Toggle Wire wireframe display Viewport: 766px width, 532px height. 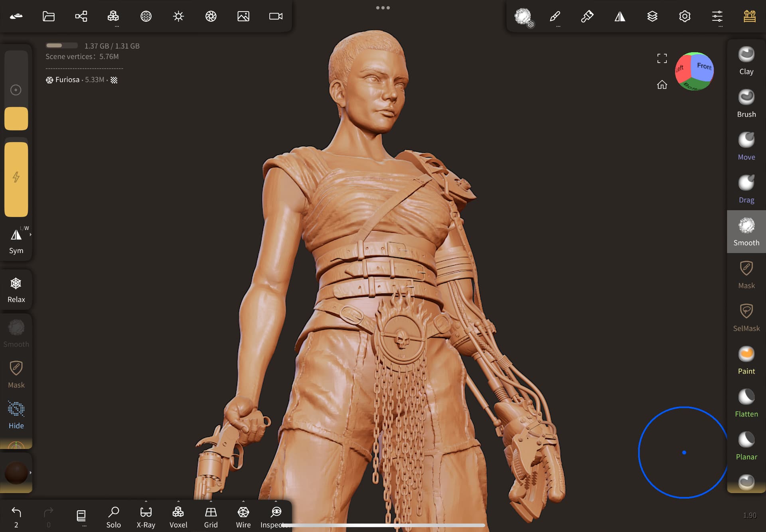pos(243,517)
